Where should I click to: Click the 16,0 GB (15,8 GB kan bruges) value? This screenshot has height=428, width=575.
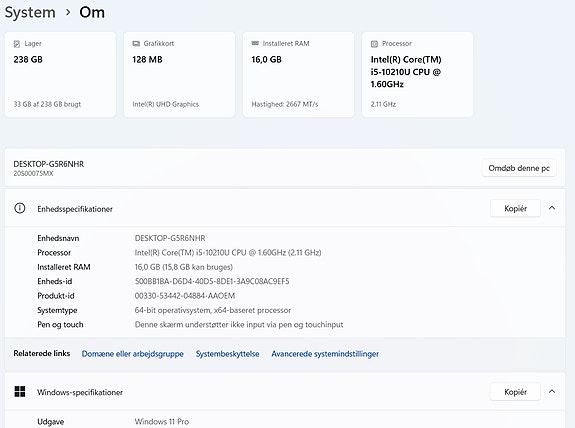184,267
